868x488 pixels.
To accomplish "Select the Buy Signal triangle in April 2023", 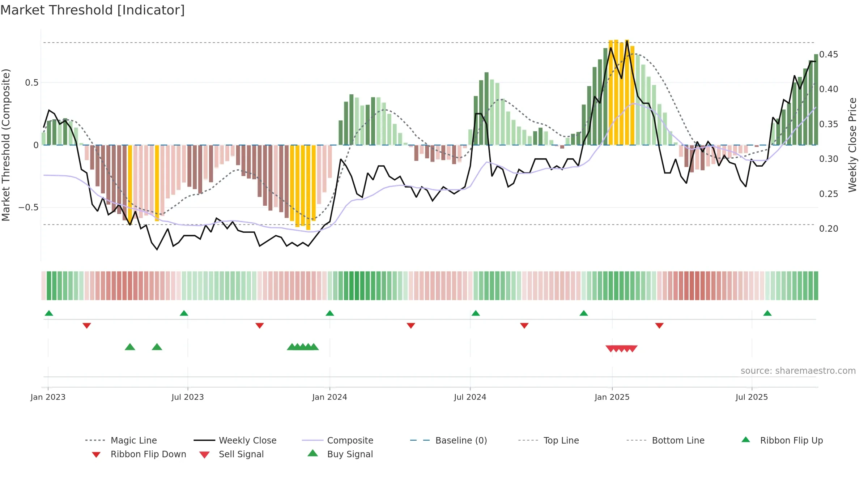I will click(x=130, y=347).
